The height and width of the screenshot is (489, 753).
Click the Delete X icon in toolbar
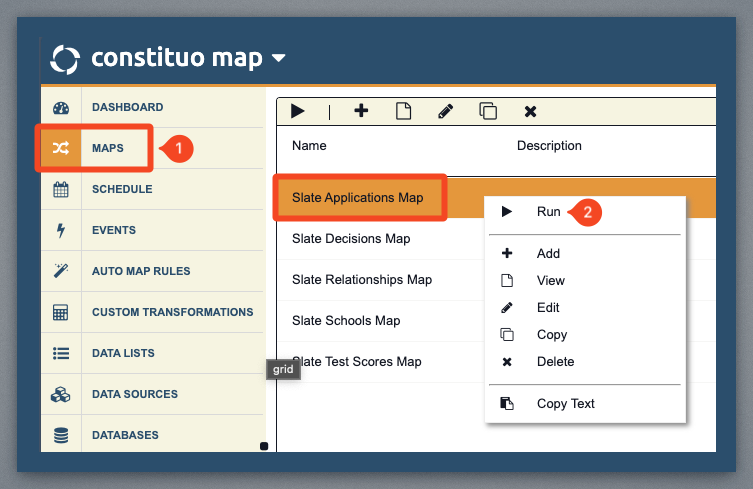pyautogui.click(x=531, y=111)
